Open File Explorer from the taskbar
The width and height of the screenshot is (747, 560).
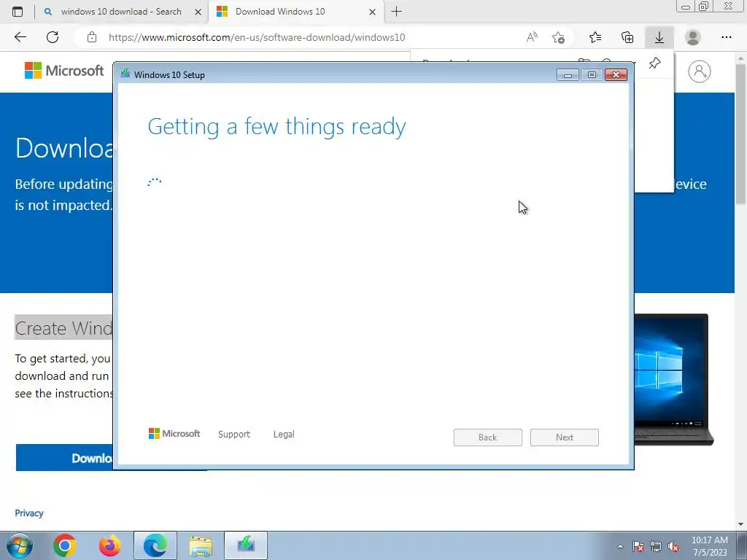(201, 545)
